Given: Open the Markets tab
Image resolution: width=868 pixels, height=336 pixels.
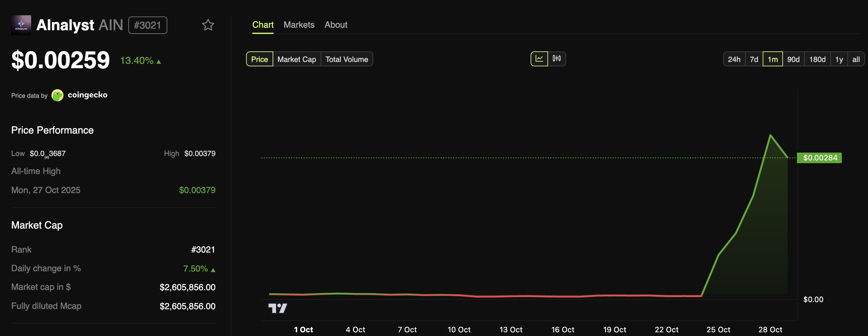Looking at the screenshot, I should (x=299, y=25).
